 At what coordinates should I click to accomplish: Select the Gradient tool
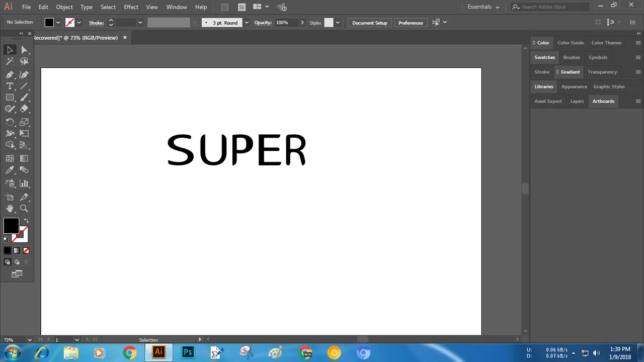point(24,158)
